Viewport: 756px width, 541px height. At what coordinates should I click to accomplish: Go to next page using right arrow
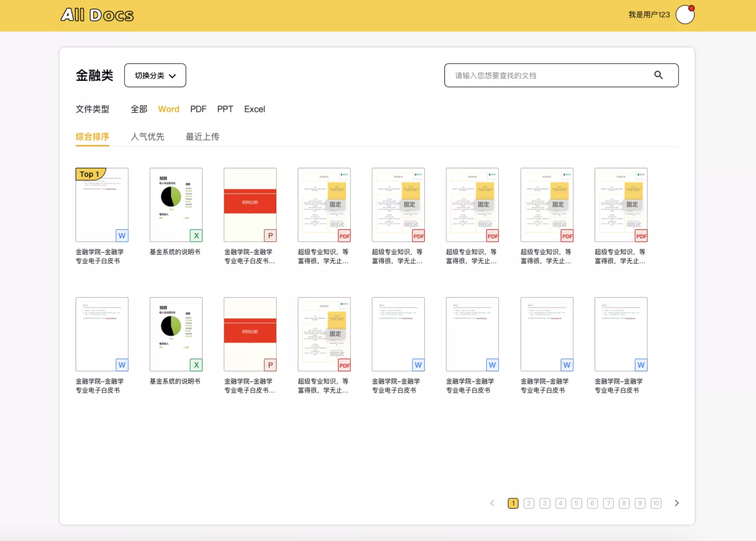(677, 503)
